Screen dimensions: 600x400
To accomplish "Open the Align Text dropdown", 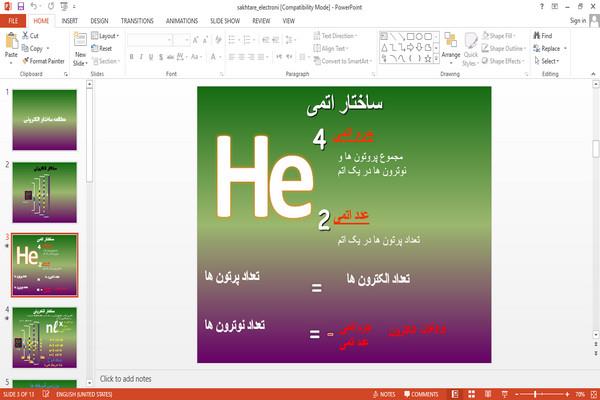I will click(x=331, y=48).
